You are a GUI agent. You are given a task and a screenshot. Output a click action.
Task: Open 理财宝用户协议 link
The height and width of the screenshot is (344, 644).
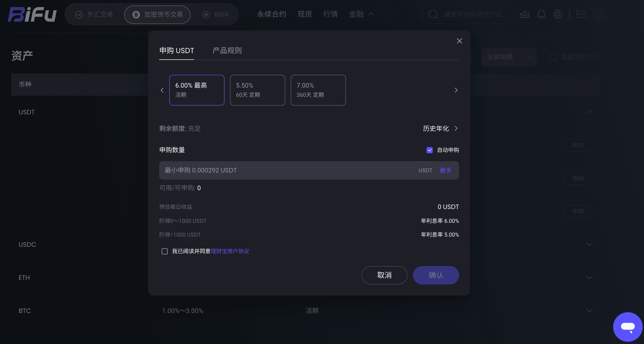click(x=230, y=251)
